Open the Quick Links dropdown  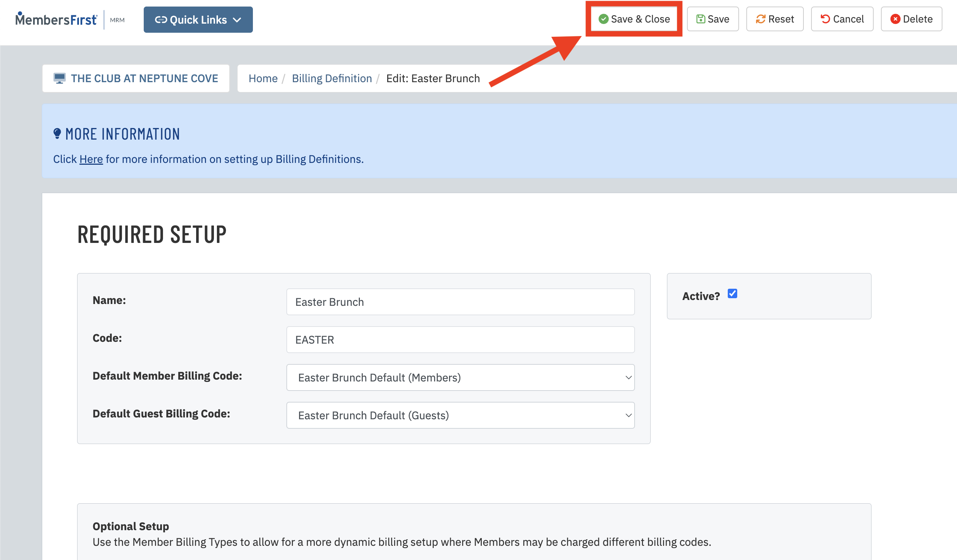tap(198, 20)
